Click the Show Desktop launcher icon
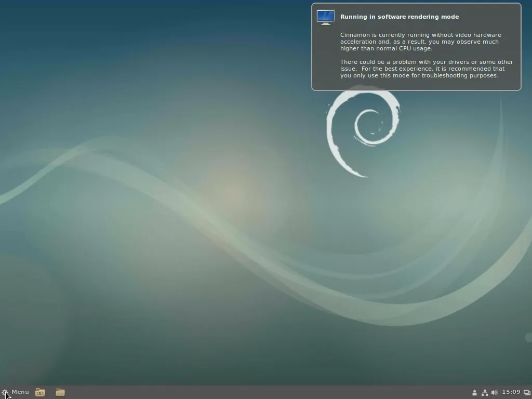 40,393
